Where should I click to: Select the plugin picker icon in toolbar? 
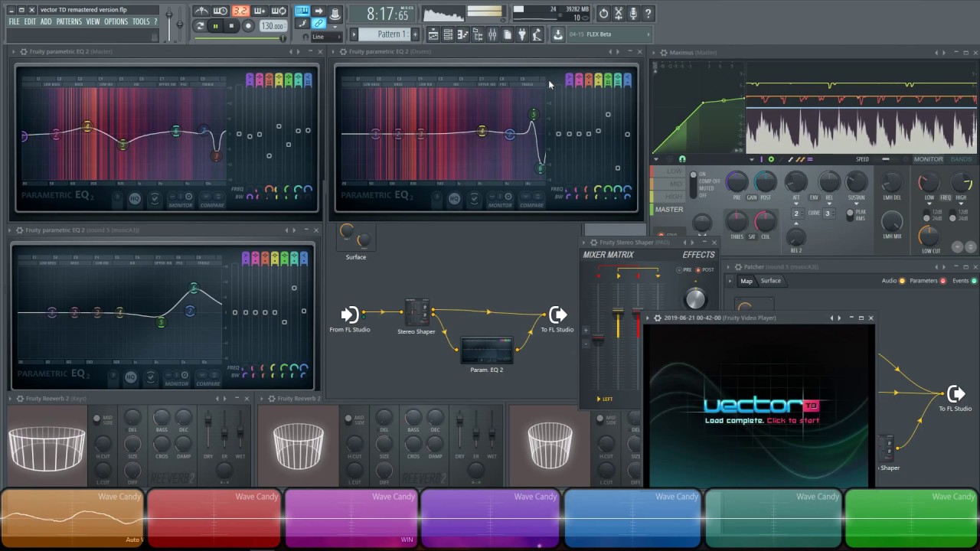521,34
